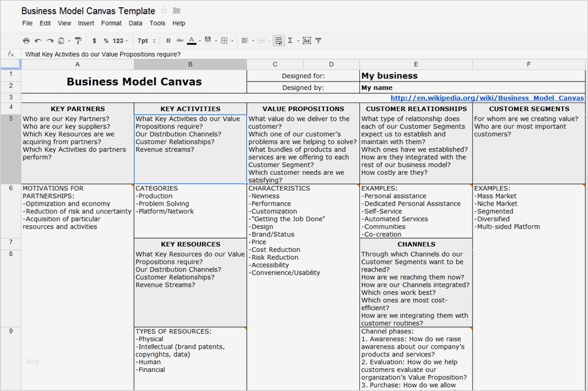This screenshot has height=391, width=588.
Task: Click the VALUE PROPOSITIONS header cell
Action: coord(303,109)
